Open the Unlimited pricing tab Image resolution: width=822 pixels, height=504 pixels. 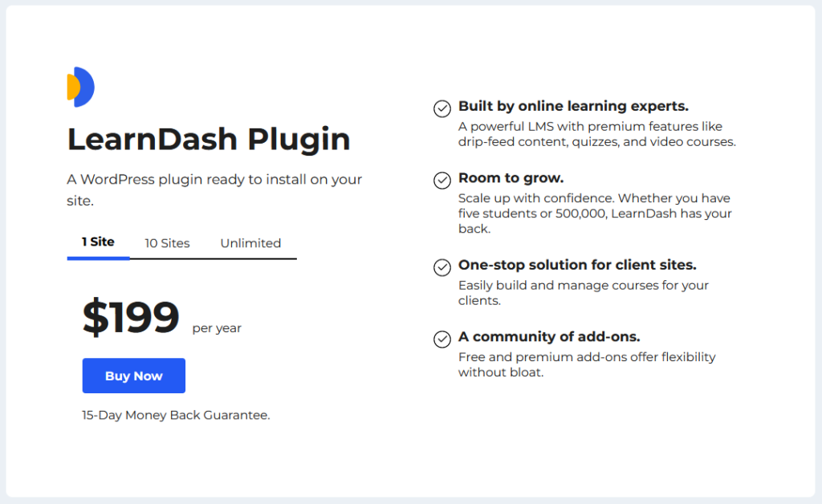[250, 243]
